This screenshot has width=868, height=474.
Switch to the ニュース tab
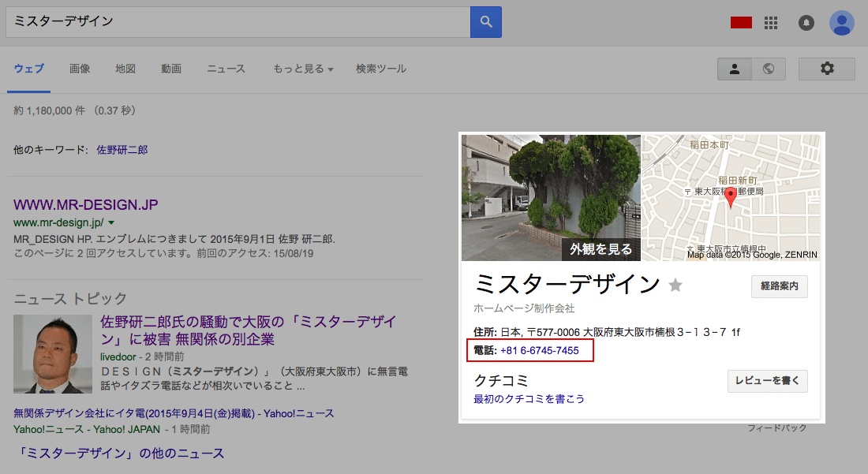(226, 69)
